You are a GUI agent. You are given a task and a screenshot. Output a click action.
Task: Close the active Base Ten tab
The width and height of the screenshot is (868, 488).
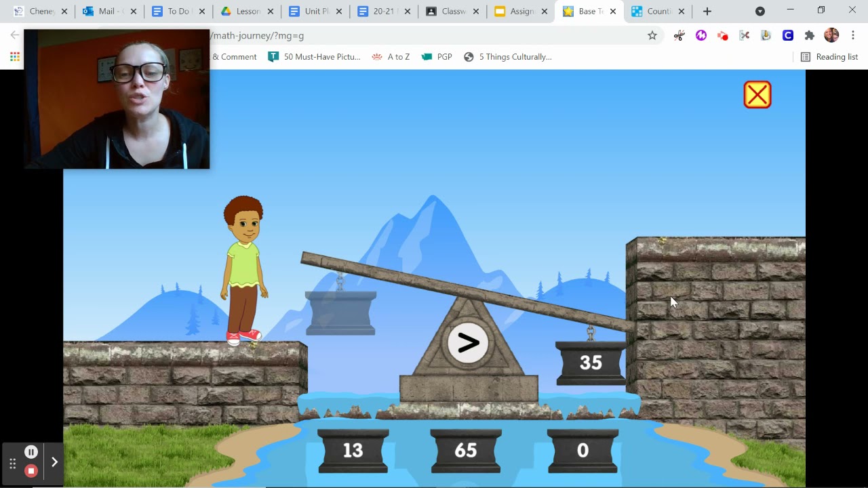(613, 12)
